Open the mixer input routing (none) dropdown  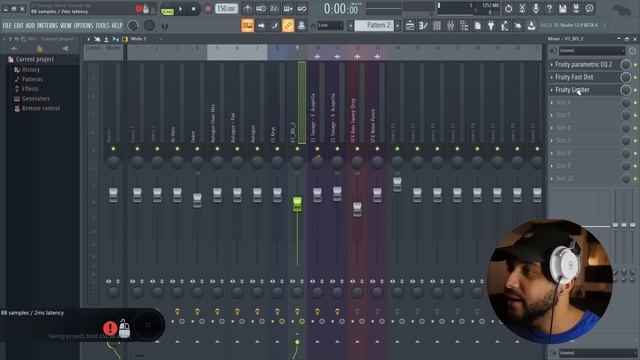click(591, 51)
